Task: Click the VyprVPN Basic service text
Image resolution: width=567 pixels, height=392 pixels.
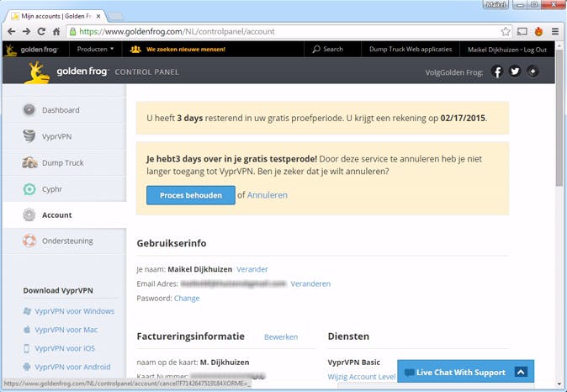Action: 353,362
